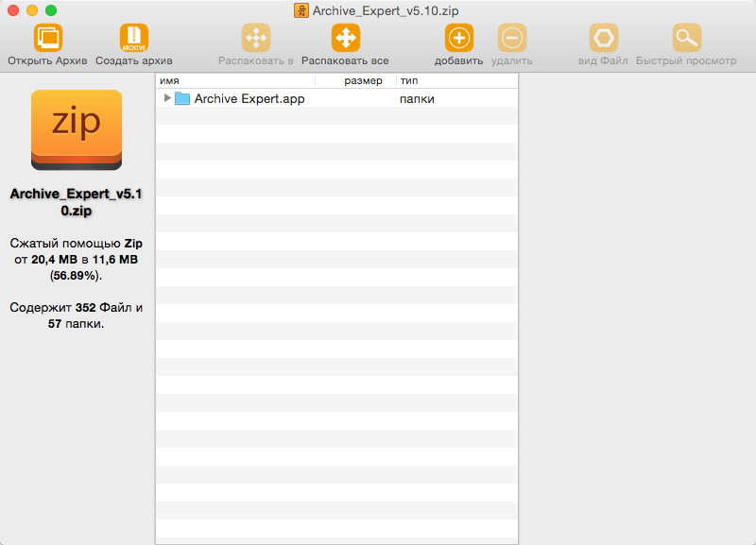Click the Быстрый просмотр magnifier icon
Image resolution: width=756 pixels, height=545 pixels.
coord(686,38)
